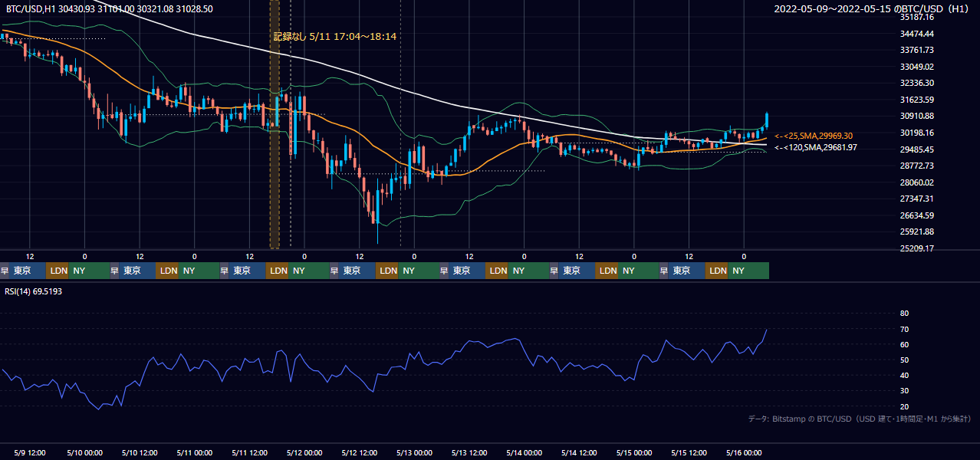Click price axis value 25921.88
The width and height of the screenshot is (980, 460).
coord(917,232)
